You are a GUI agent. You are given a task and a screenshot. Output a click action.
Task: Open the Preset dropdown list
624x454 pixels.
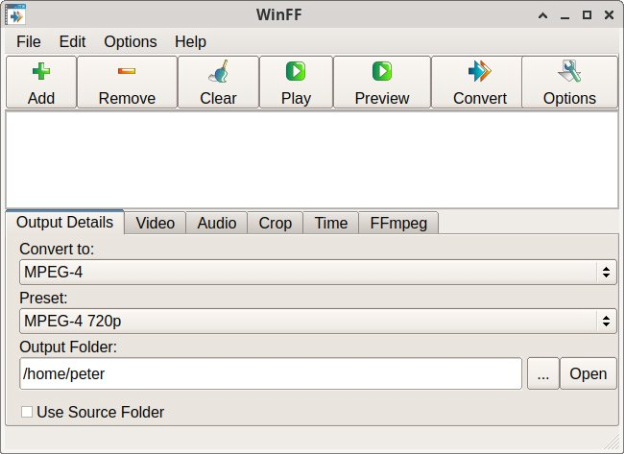(x=317, y=321)
